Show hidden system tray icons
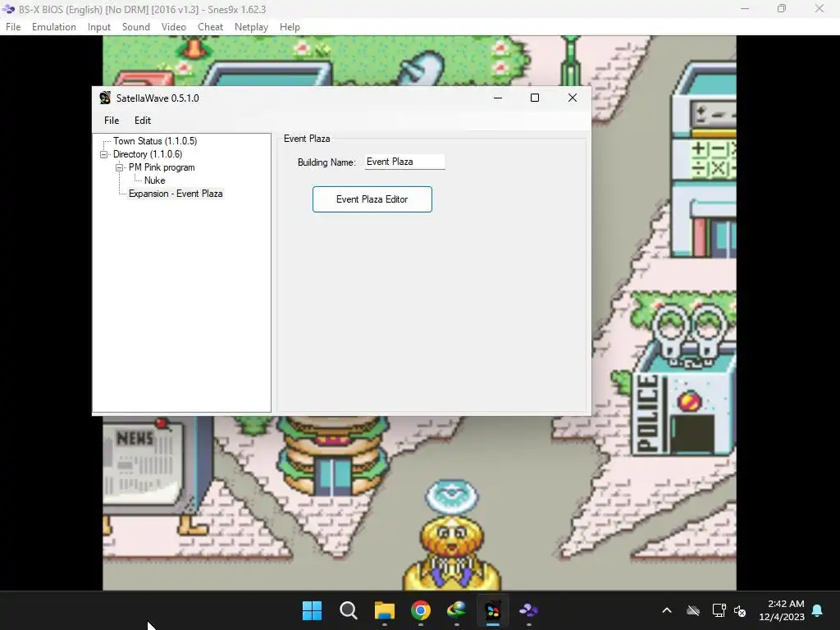Screen dimensions: 840x630 (x=667, y=610)
